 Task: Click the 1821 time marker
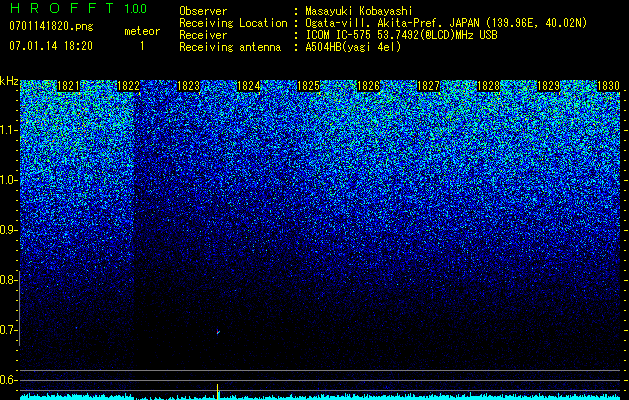69,86
